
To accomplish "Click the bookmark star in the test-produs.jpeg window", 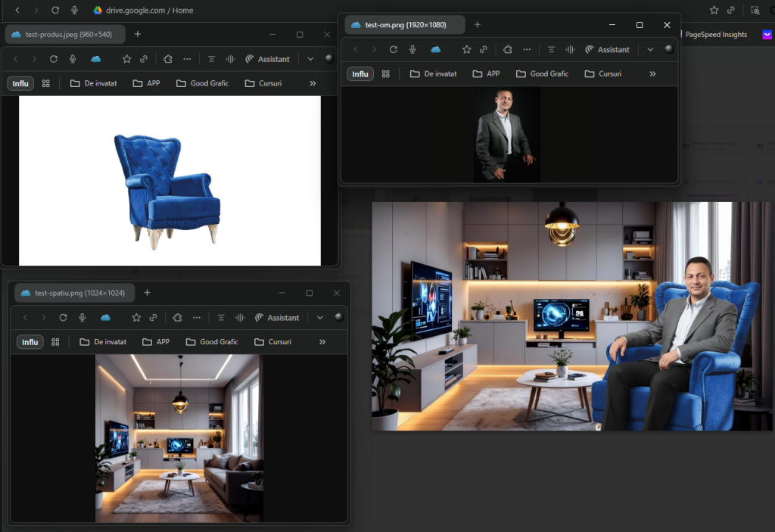I will (x=127, y=59).
